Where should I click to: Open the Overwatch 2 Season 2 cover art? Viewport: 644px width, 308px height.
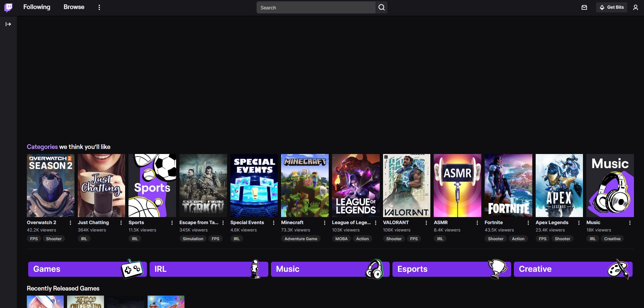click(x=51, y=186)
